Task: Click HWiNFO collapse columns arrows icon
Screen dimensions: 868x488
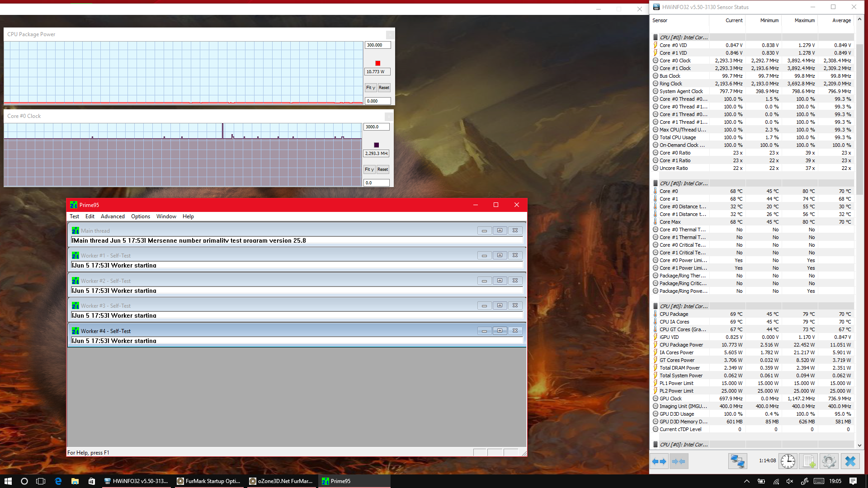Action: click(679, 461)
